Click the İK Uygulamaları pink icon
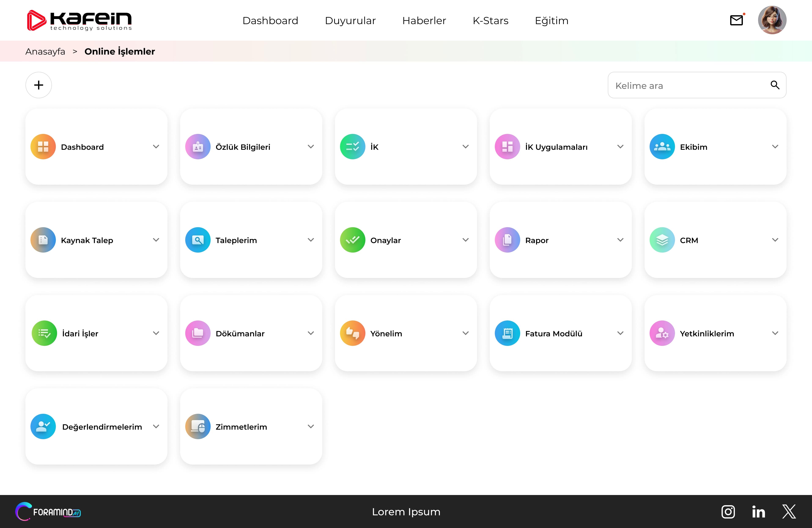Viewport: 812px width, 528px height. [x=507, y=147]
